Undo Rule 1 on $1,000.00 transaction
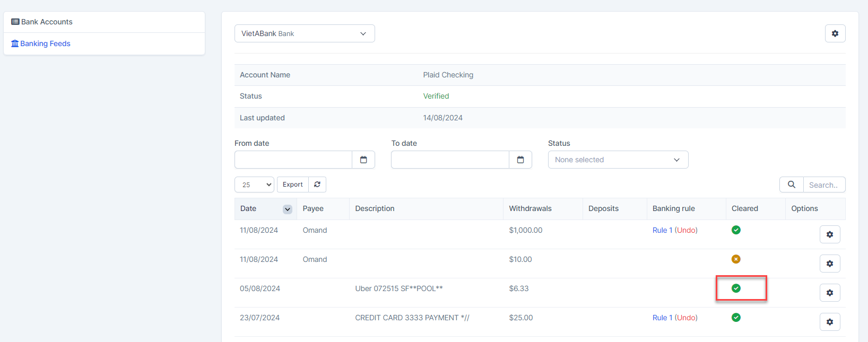This screenshot has height=342, width=868. (686, 230)
